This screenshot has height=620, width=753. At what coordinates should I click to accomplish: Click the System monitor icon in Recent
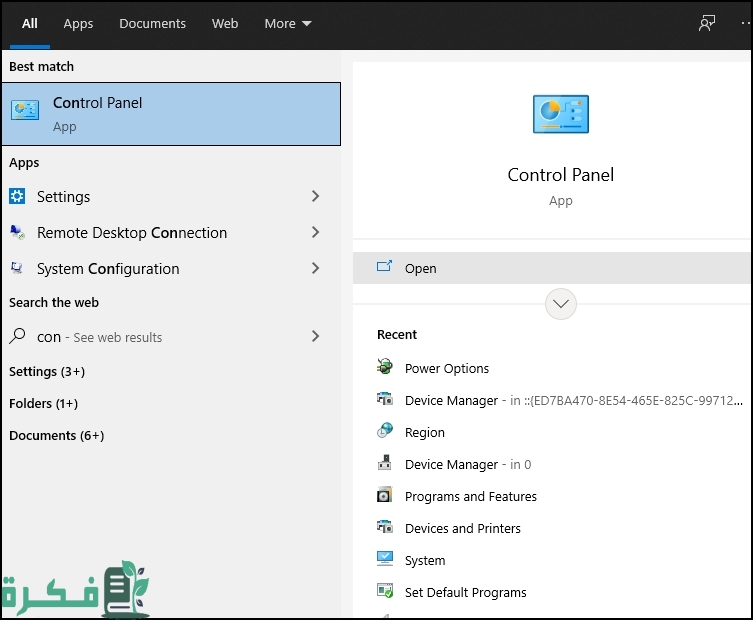pos(385,560)
